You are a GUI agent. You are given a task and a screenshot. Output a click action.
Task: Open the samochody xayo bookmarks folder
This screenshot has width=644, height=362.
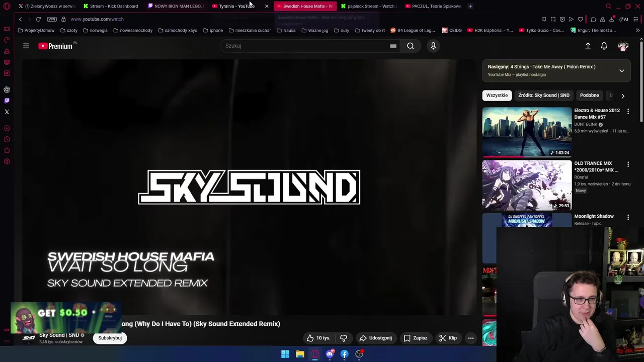178,30
